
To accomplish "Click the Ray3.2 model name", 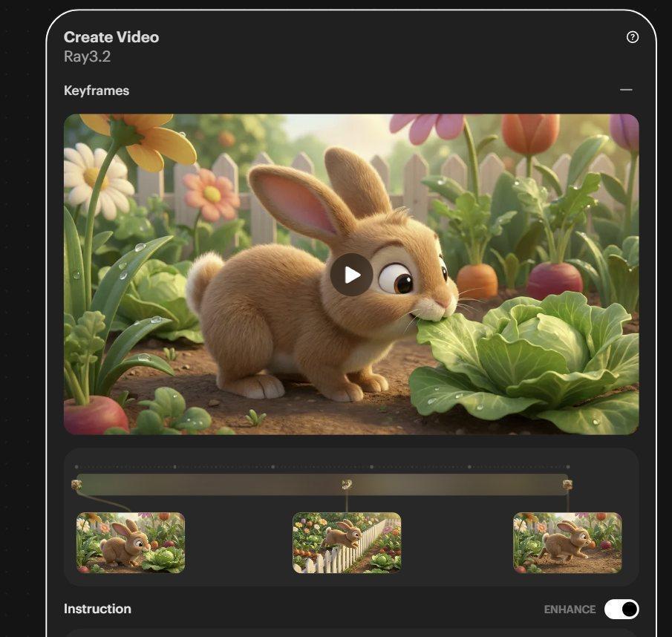I will click(x=87, y=56).
